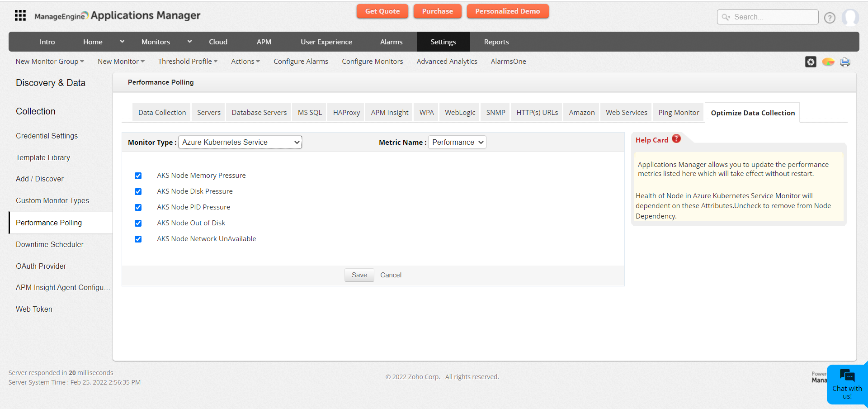
Task: Open the apps grid launcher icon
Action: tap(20, 16)
